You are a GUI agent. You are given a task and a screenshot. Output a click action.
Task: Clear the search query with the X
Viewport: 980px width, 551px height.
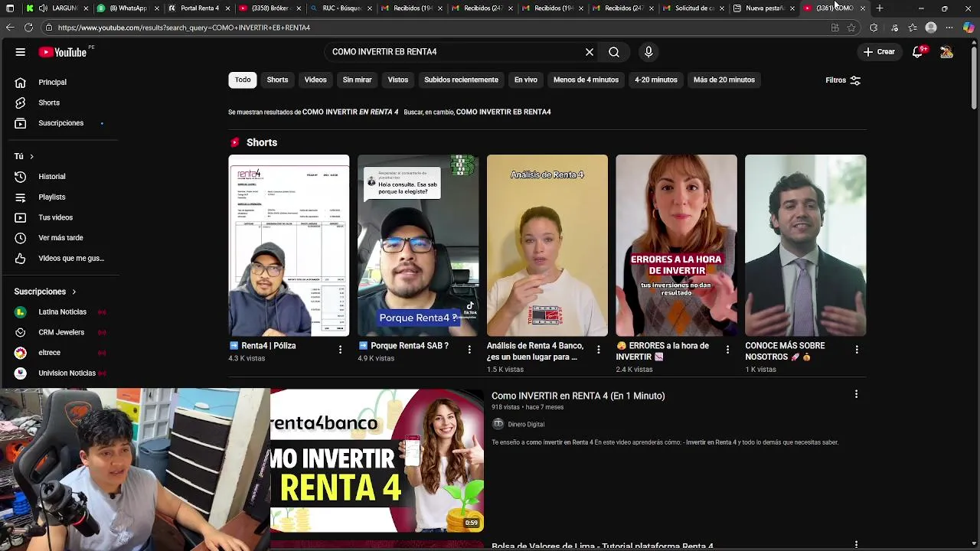point(590,52)
